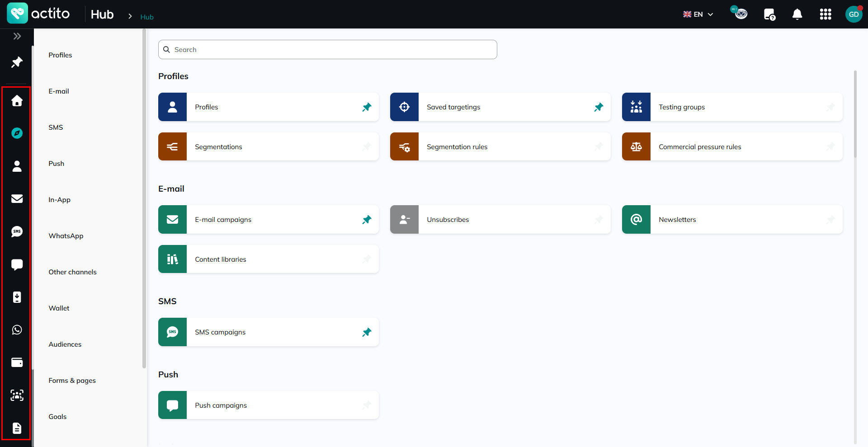
Task: Click the Hub breadcrumb link
Action: 147,17
